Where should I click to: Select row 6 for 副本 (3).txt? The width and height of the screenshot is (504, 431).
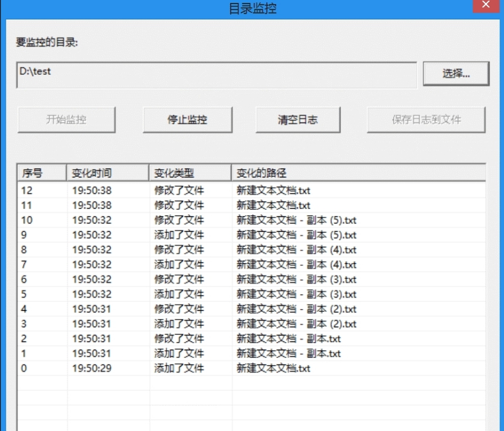tap(177, 279)
